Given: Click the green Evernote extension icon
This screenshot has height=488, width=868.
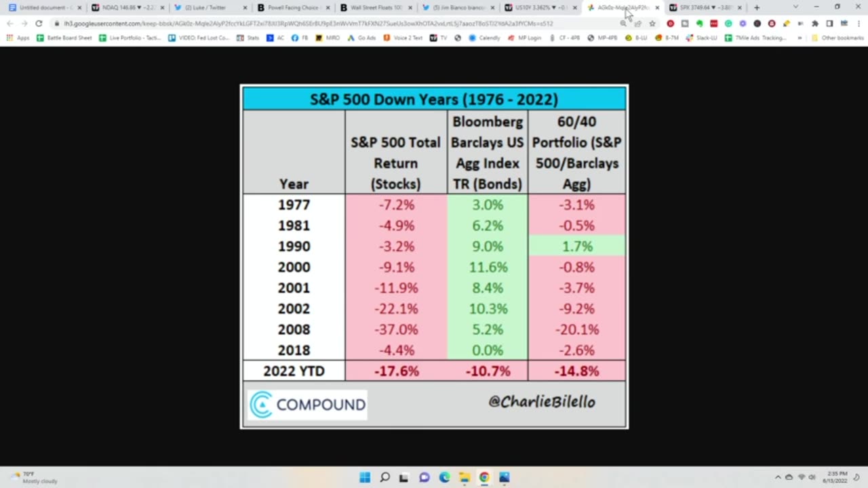Looking at the screenshot, I should pyautogui.click(x=699, y=23).
